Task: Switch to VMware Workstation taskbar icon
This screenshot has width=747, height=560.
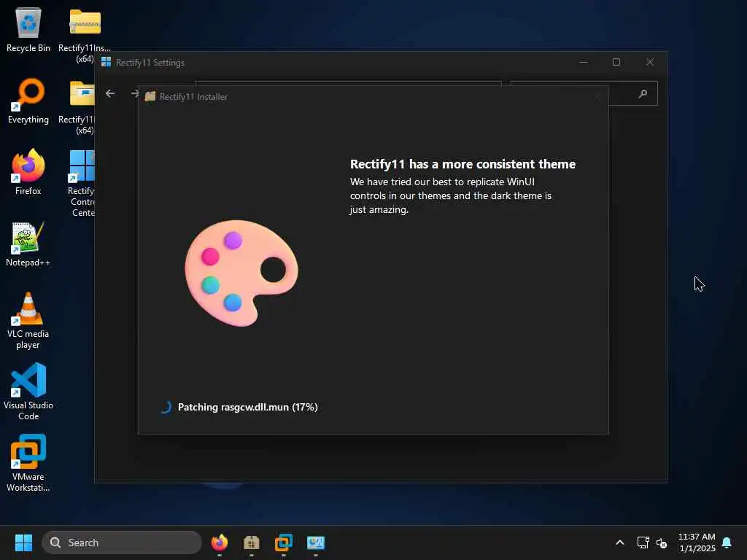Action: click(284, 542)
